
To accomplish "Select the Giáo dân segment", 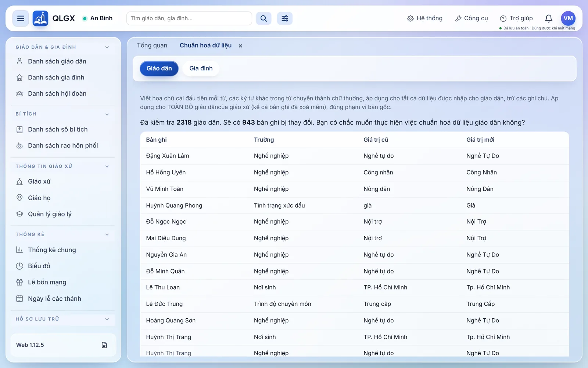I will click(159, 68).
